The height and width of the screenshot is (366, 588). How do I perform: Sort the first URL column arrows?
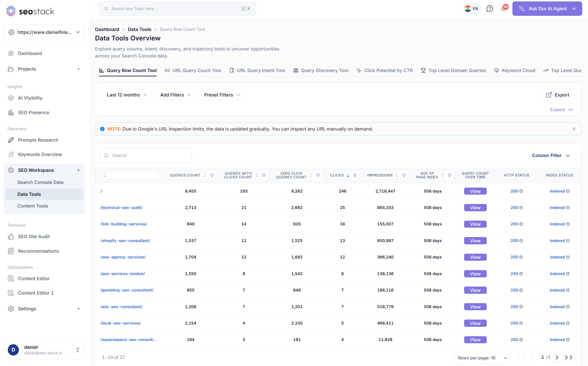click(104, 175)
